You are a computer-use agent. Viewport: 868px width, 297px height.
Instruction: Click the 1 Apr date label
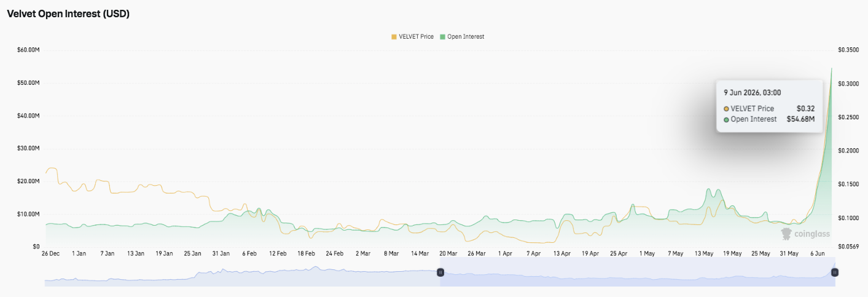(x=505, y=253)
